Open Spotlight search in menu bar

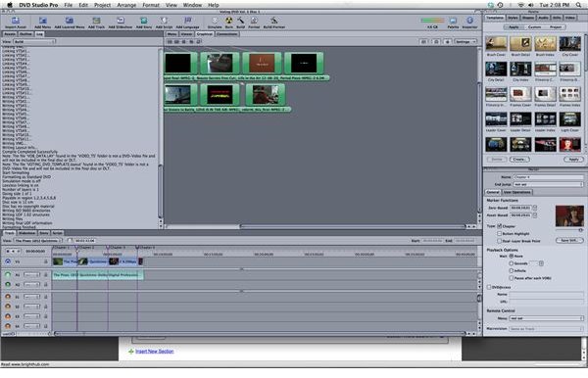tap(578, 5)
